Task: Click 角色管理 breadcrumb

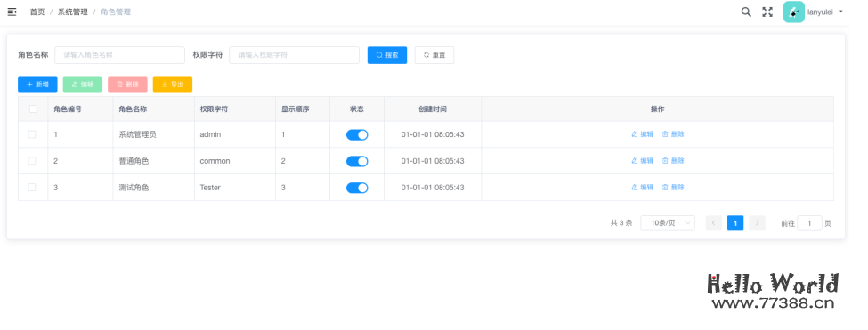Action: (x=116, y=12)
